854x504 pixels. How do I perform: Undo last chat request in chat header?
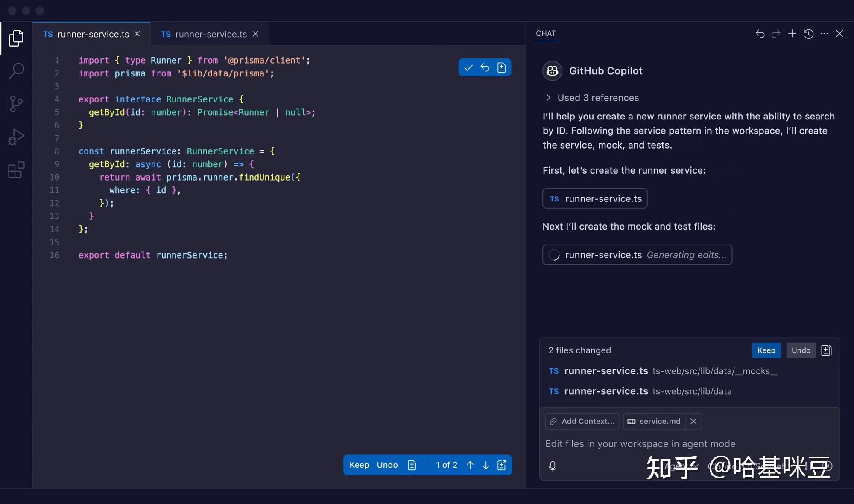[x=760, y=34]
